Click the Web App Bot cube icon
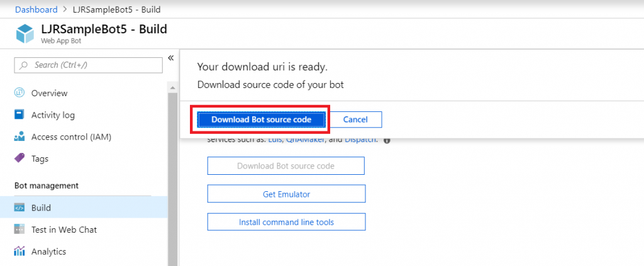 25,34
